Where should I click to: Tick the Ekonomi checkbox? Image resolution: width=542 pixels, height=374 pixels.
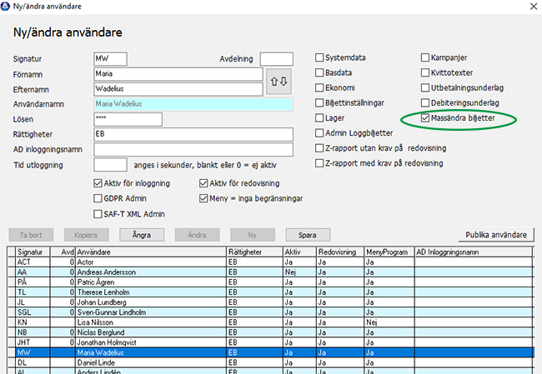[x=319, y=88]
